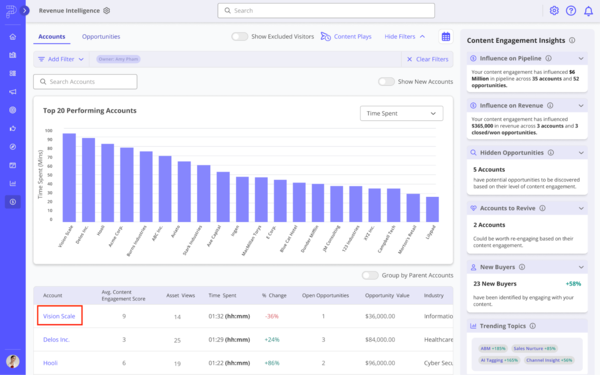The height and width of the screenshot is (375, 600).
Task: Select the Accounts tab
Action: coord(52,37)
